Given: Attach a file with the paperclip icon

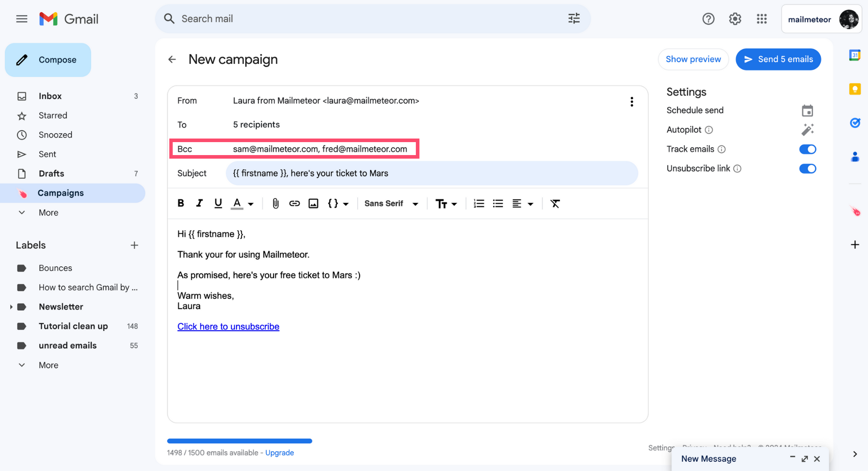Looking at the screenshot, I should point(275,204).
